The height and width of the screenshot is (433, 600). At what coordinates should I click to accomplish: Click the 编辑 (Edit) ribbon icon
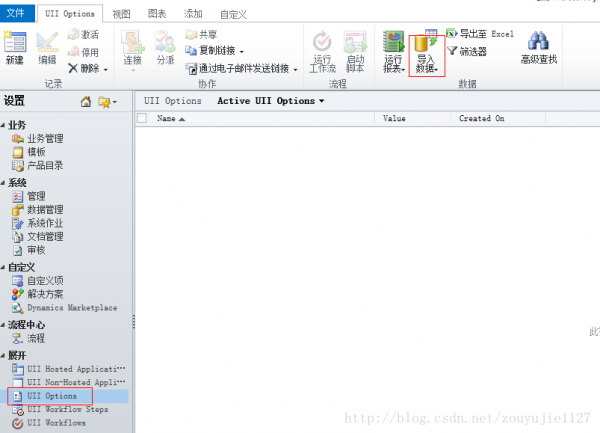[47, 41]
